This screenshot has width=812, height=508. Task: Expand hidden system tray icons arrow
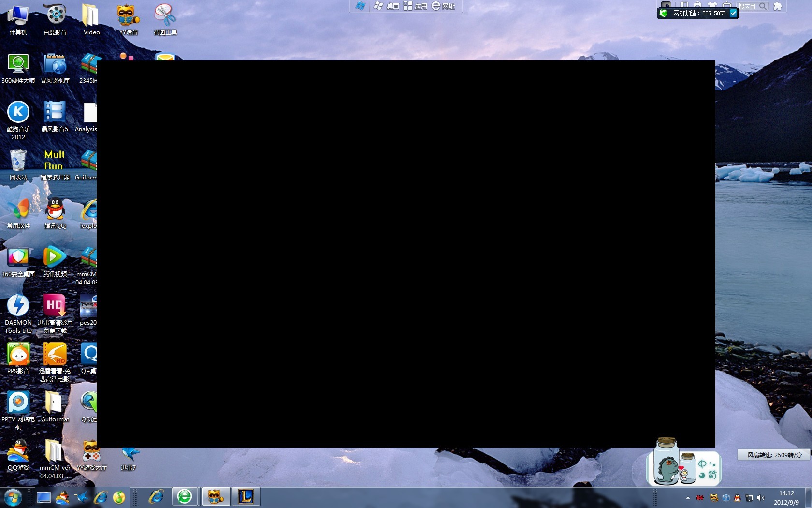(688, 498)
